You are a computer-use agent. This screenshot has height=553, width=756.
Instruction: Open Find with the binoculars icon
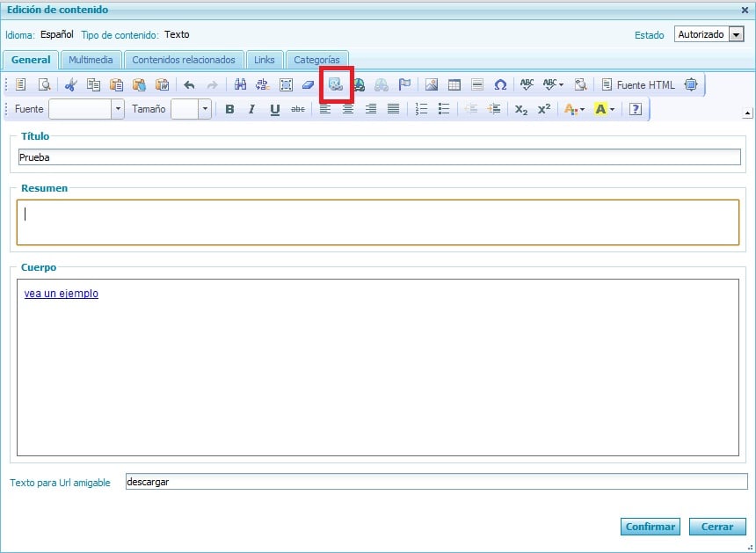pyautogui.click(x=240, y=85)
